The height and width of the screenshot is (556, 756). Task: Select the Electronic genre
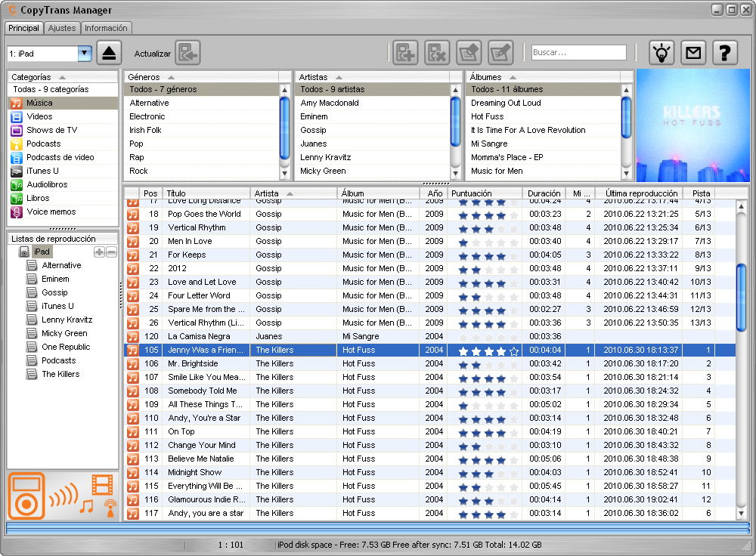tap(202, 116)
